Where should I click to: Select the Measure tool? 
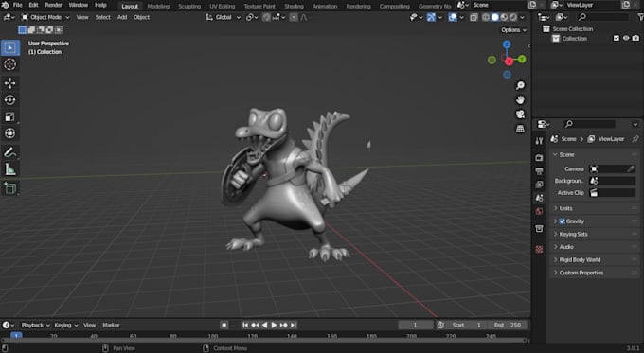tap(9, 169)
